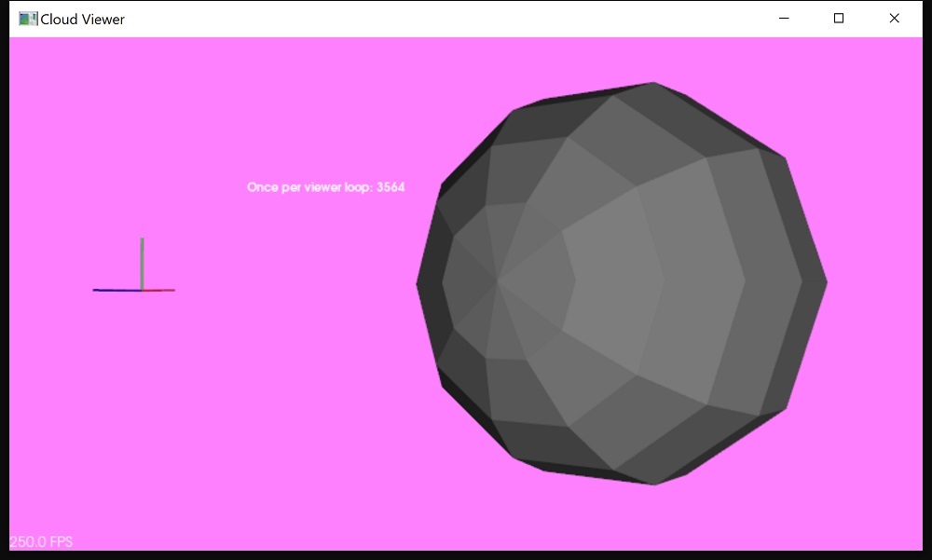Viewport: 932px width, 560px height.
Task: Select the green vertical axis of the coordinate widget
Action: click(x=142, y=261)
